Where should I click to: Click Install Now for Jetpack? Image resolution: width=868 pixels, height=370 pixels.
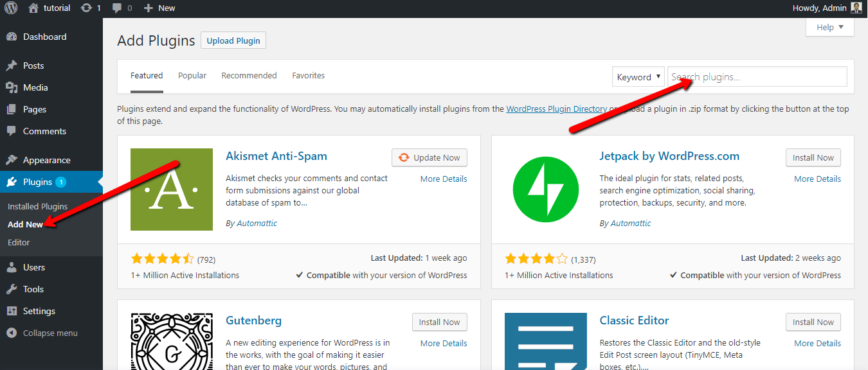pyautogui.click(x=813, y=157)
